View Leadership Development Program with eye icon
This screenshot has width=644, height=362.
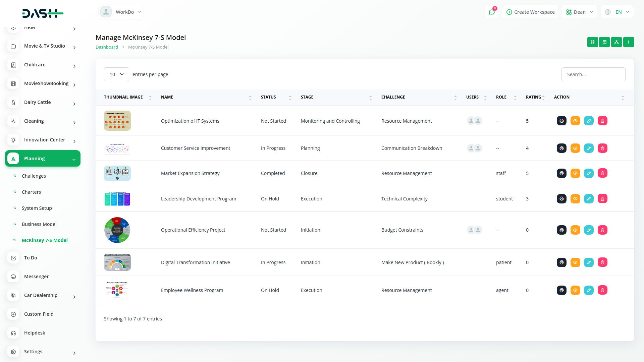click(x=575, y=199)
